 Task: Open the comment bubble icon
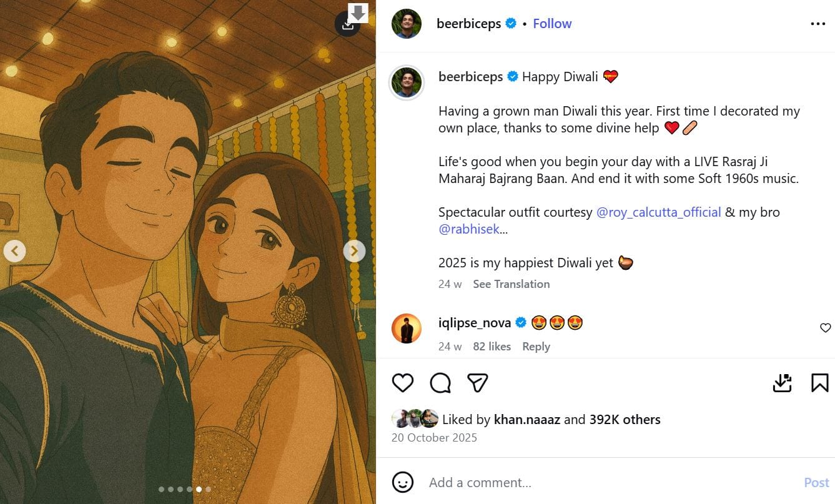(x=440, y=382)
